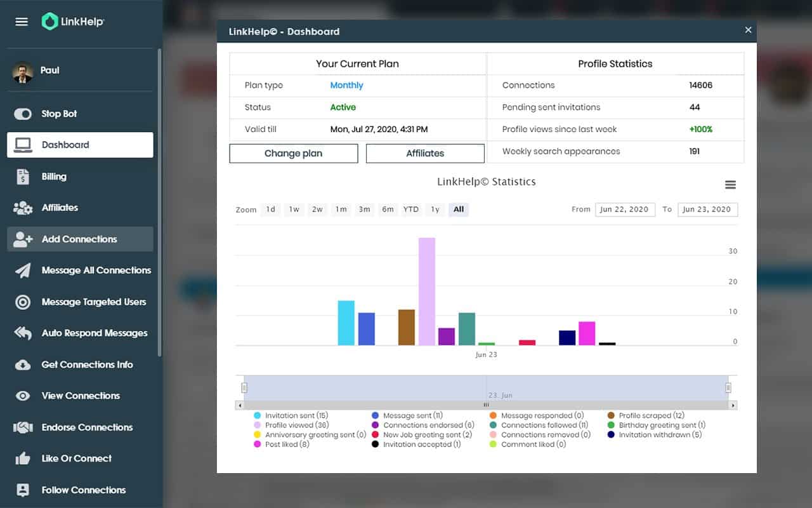Click the Message Targeted Users target icon
812x508 pixels.
pyautogui.click(x=23, y=302)
